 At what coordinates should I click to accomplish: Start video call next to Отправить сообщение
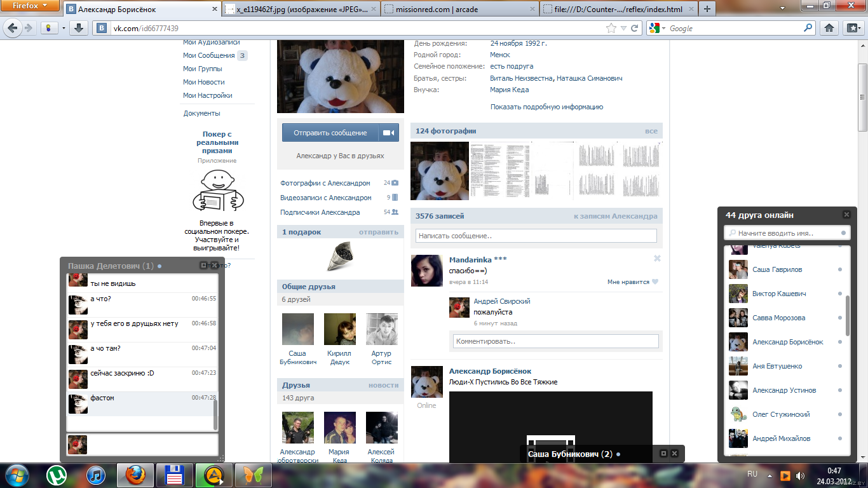pos(389,133)
